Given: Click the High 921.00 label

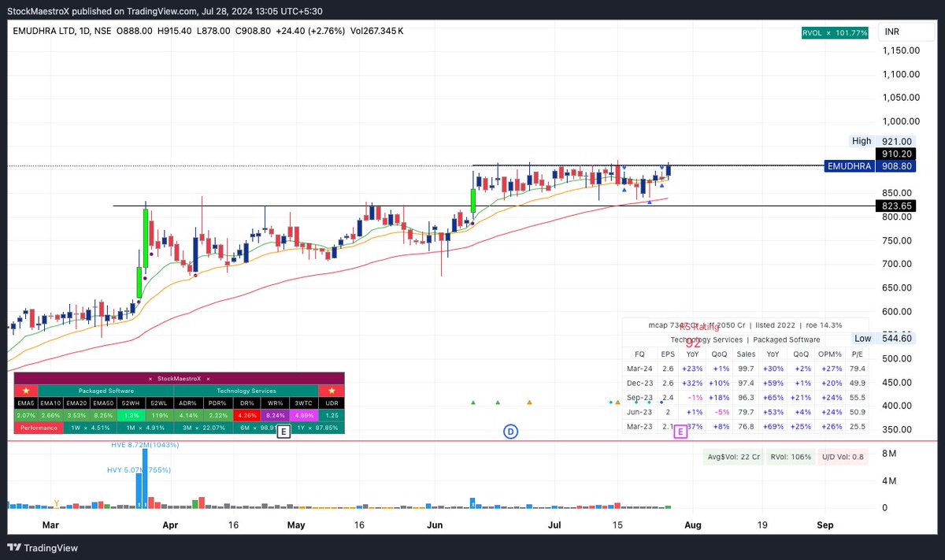Looking at the screenshot, I should (x=883, y=141).
